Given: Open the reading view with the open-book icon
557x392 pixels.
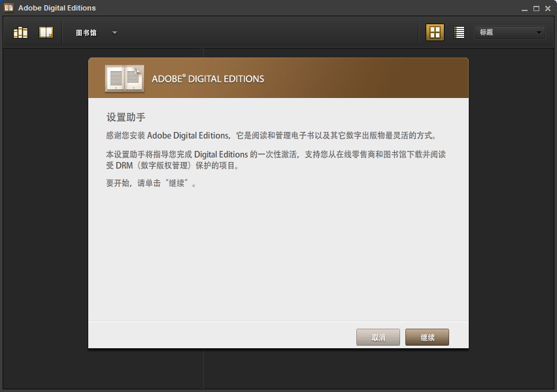Looking at the screenshot, I should pyautogui.click(x=46, y=31).
